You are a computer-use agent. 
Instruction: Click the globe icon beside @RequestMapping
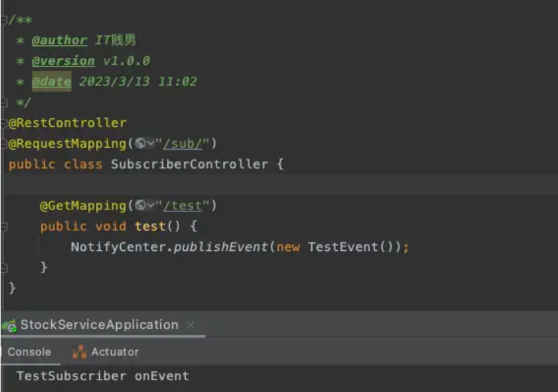click(x=139, y=143)
